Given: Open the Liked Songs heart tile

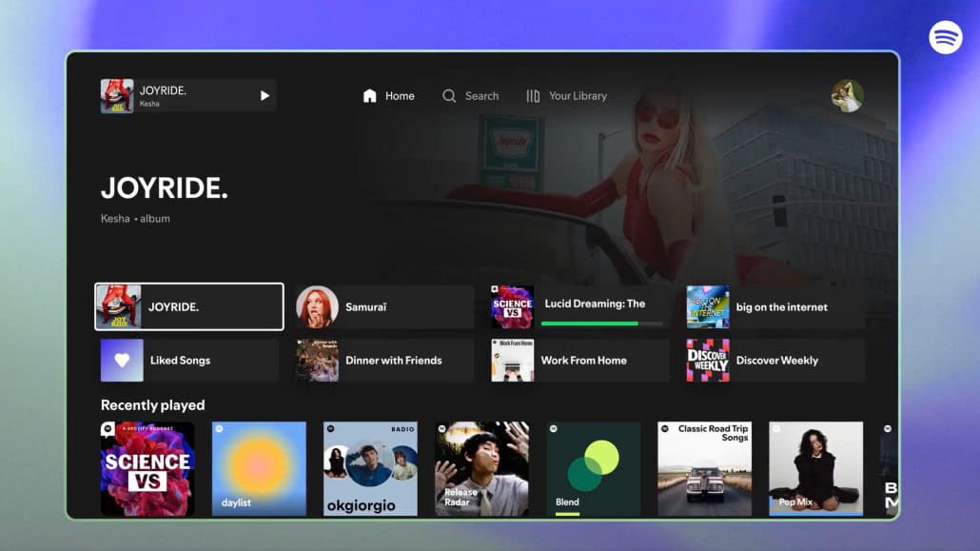Looking at the screenshot, I should click(122, 361).
